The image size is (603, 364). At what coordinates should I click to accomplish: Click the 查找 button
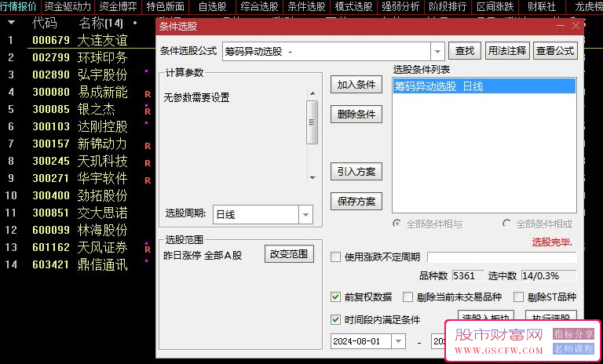click(x=465, y=51)
